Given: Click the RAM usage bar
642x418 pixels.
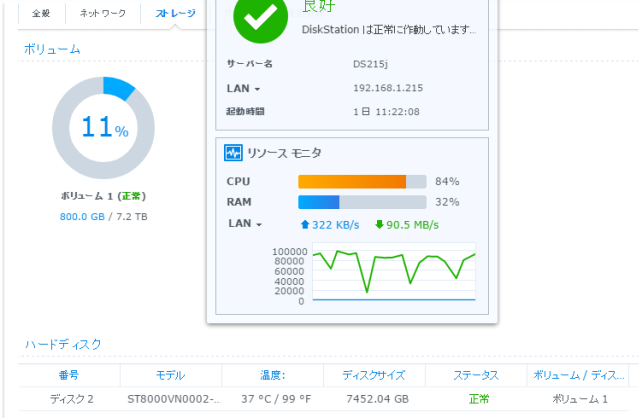Looking at the screenshot, I should tap(362, 202).
